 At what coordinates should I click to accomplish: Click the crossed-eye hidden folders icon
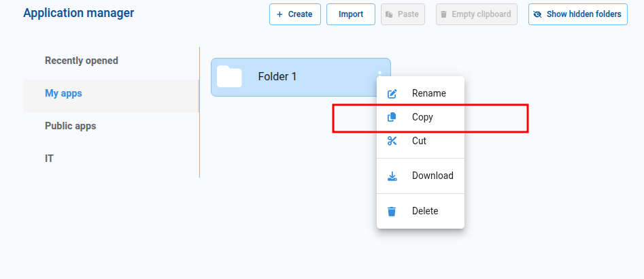pyautogui.click(x=538, y=14)
